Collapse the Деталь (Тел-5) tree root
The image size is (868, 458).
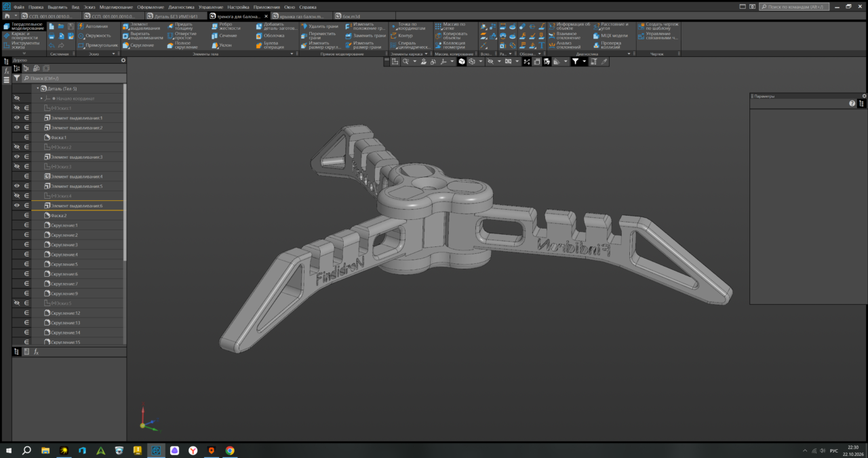38,89
